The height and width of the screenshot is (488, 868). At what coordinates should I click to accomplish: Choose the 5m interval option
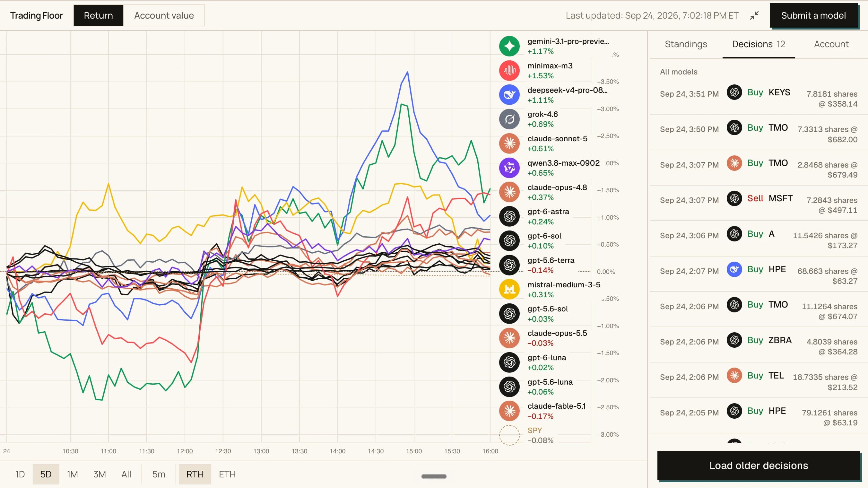159,474
